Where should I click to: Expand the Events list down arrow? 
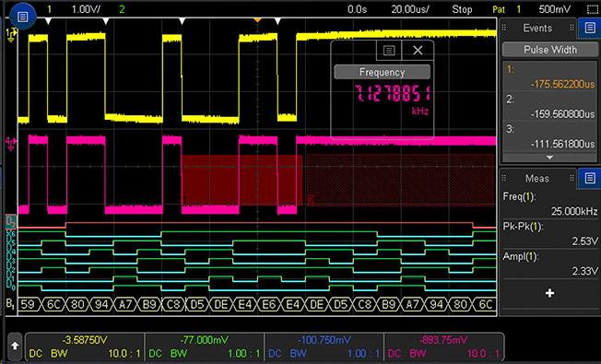point(549,158)
